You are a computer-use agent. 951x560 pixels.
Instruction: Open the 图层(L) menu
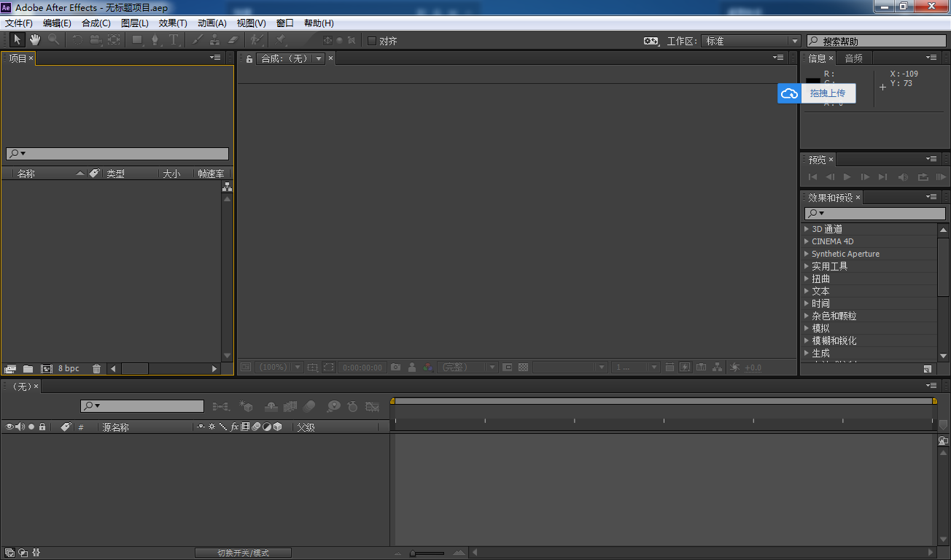(x=134, y=23)
